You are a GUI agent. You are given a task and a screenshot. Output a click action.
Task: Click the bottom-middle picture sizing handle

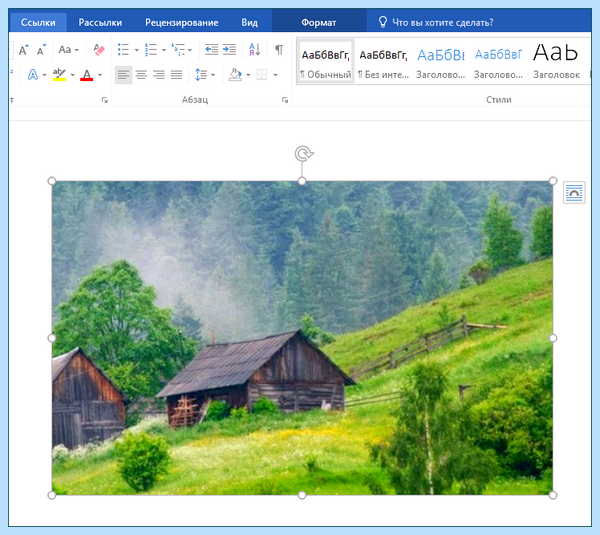click(x=302, y=495)
